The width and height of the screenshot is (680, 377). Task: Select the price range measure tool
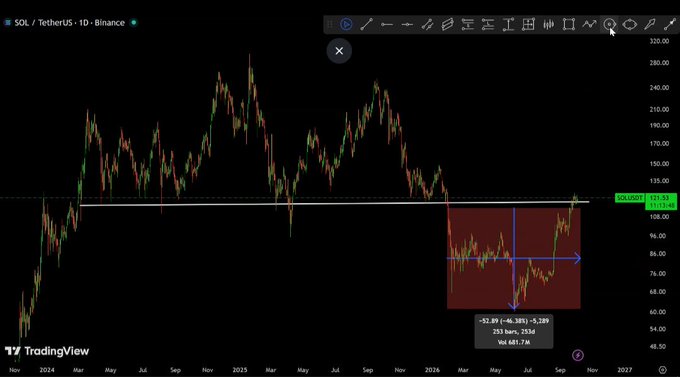coord(508,25)
